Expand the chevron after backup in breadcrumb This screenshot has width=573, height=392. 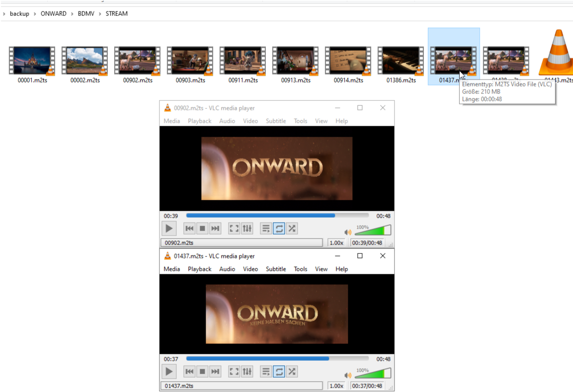35,14
